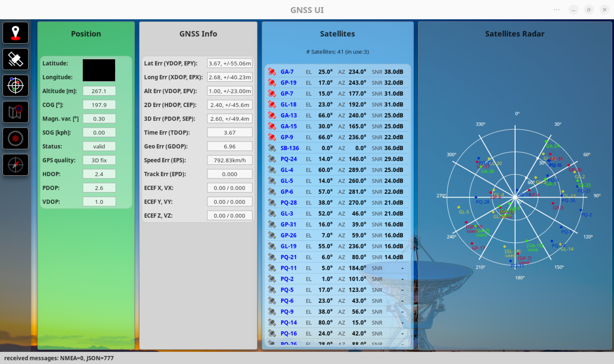Open the satellites list sidebar icon
The height and width of the screenshot is (364, 614).
click(x=15, y=59)
